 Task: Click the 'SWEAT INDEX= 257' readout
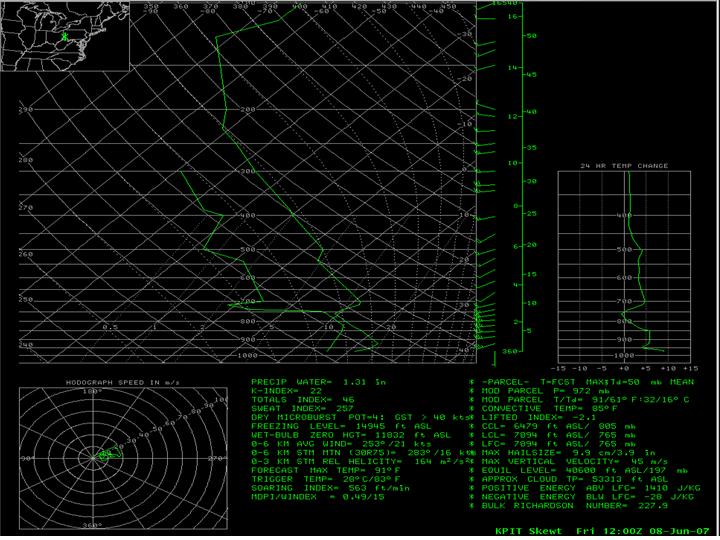click(x=302, y=408)
